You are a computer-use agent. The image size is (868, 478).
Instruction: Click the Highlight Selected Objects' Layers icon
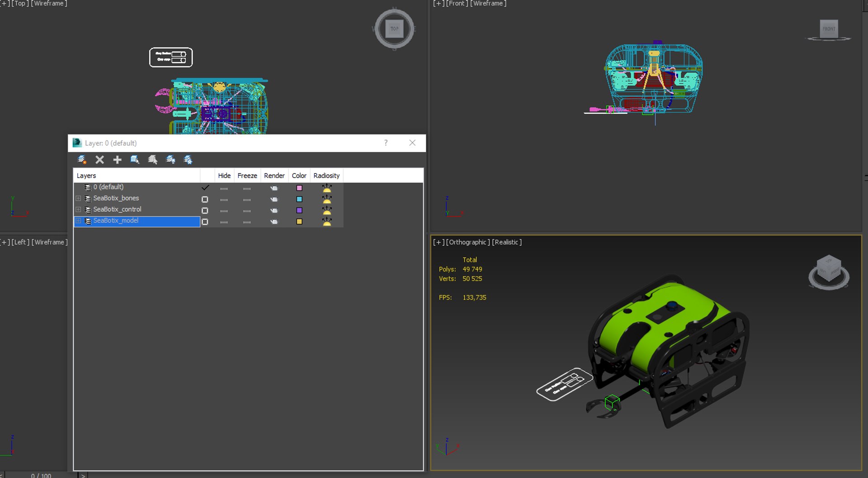(x=153, y=159)
